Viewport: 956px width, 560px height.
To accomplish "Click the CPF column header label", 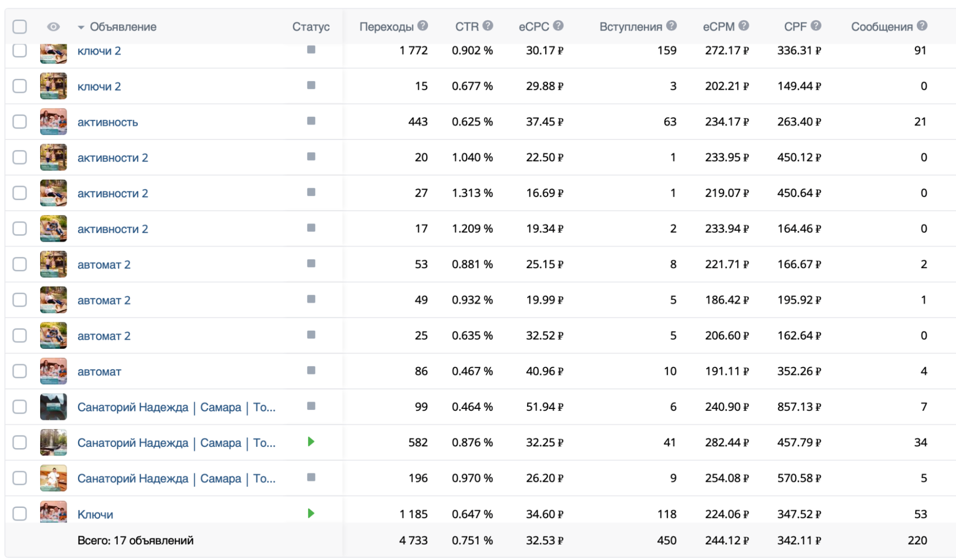I will (x=795, y=27).
